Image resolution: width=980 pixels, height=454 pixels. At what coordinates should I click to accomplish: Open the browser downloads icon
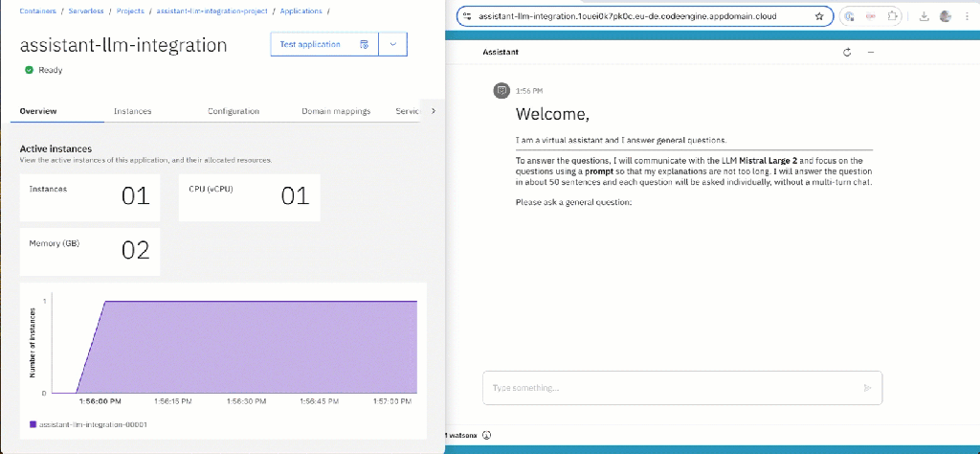[x=924, y=16]
